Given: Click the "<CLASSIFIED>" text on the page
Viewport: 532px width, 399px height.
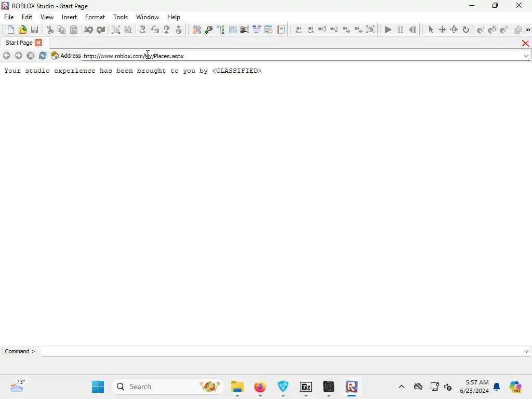Looking at the screenshot, I should [237, 71].
